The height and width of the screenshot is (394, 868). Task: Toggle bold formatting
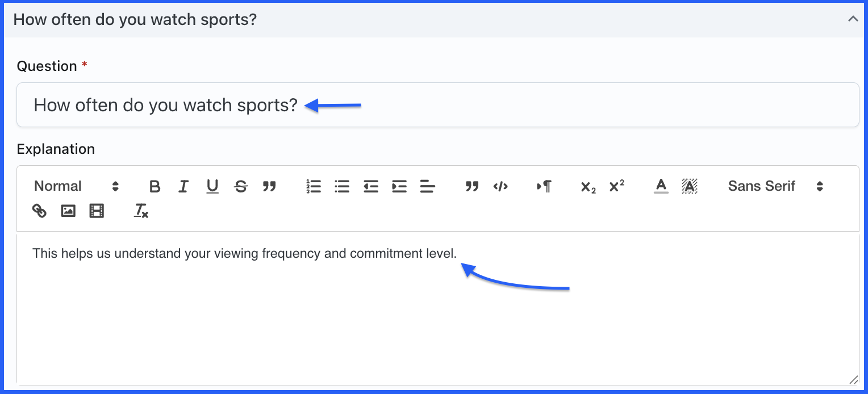[x=155, y=186]
